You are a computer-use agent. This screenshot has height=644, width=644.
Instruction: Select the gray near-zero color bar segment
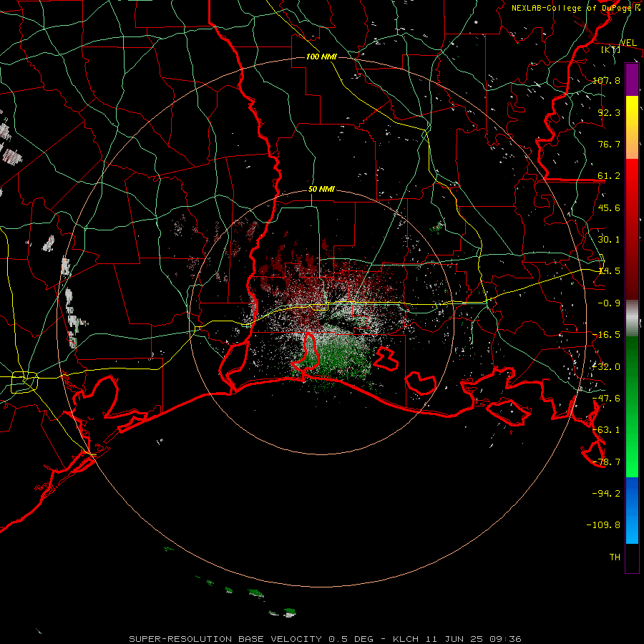[x=632, y=318]
